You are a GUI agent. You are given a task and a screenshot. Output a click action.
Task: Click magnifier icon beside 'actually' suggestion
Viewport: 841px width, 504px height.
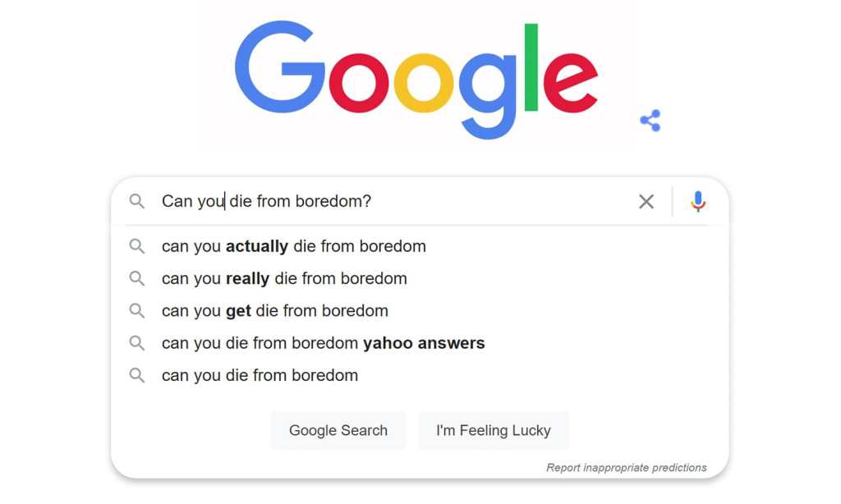click(x=137, y=246)
